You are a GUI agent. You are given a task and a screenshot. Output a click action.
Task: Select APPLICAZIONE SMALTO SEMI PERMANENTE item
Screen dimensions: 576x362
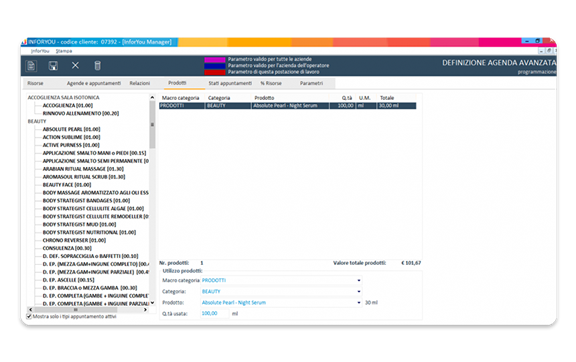[x=96, y=161]
